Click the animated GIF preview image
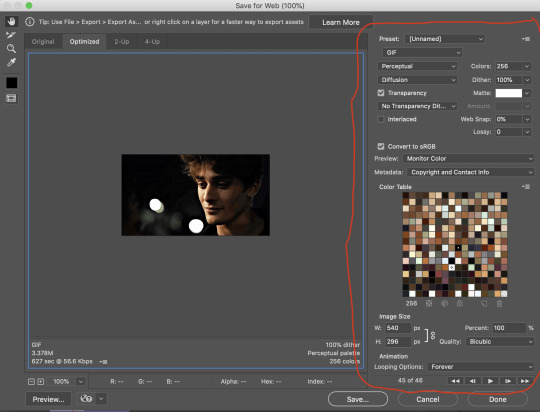Viewport: 540px width, 412px height. coord(196,195)
